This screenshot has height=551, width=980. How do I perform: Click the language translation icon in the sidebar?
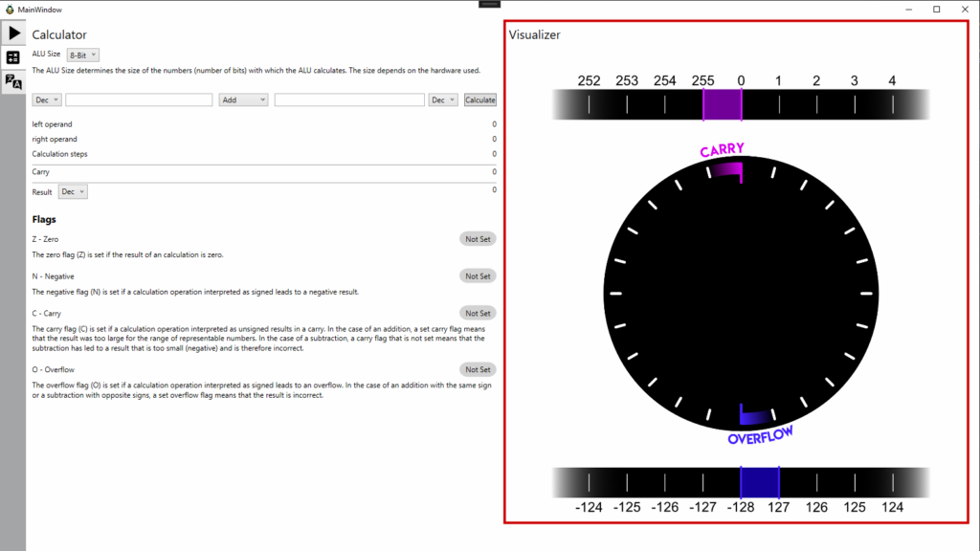point(13,80)
